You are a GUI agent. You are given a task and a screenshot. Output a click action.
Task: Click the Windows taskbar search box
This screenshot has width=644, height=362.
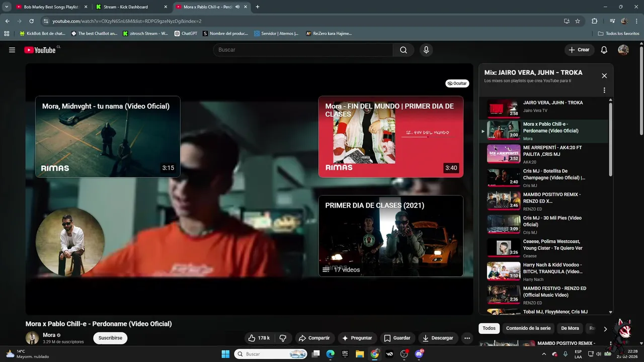(x=271, y=354)
